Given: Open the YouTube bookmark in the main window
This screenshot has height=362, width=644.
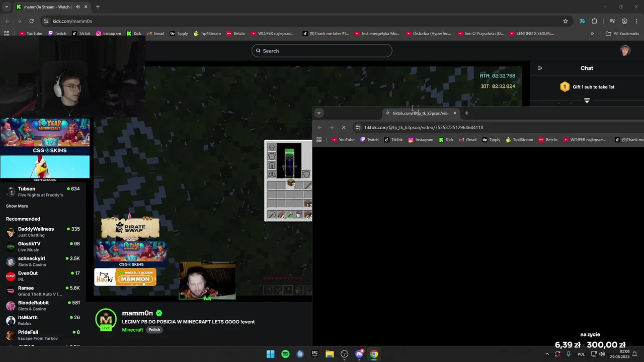Looking at the screenshot, I should [31, 33].
